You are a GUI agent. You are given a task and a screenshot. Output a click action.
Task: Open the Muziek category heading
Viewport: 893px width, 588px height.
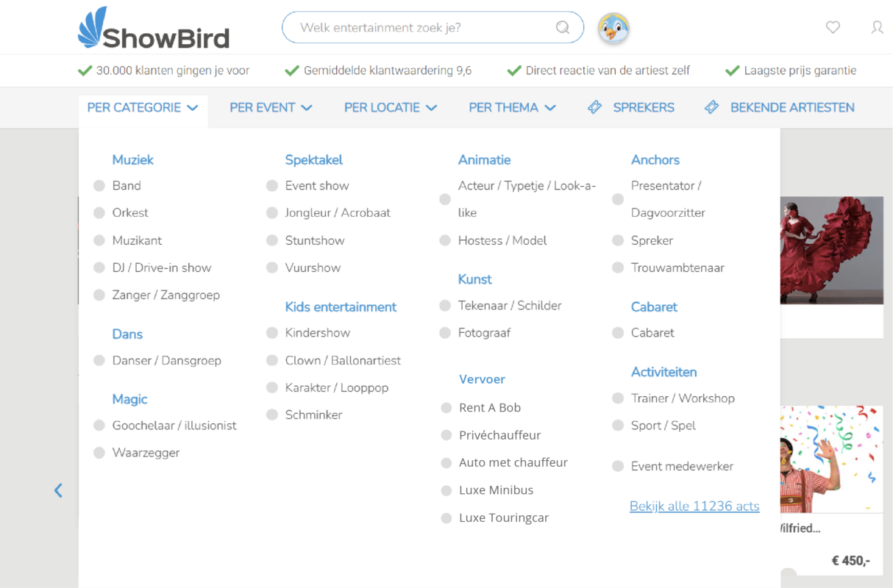133,159
